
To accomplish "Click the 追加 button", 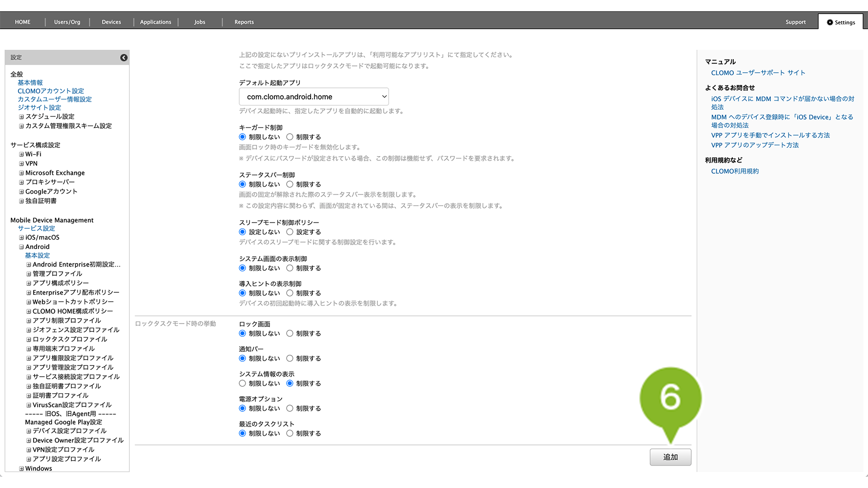I will click(x=670, y=457).
